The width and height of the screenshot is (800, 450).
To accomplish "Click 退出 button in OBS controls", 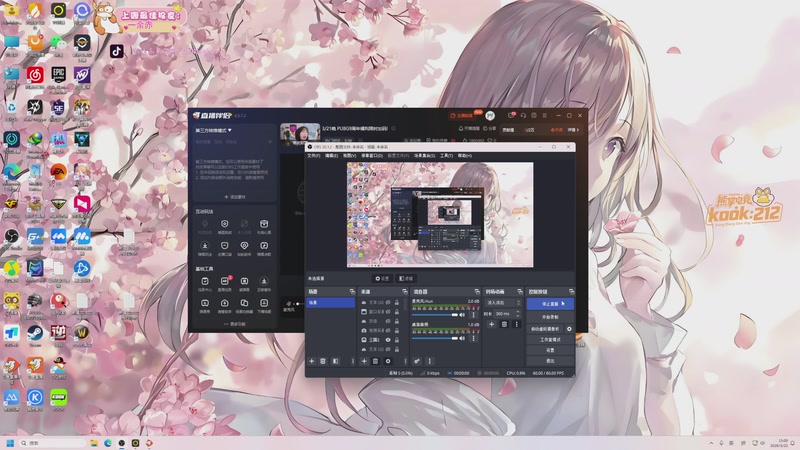I will [550, 361].
